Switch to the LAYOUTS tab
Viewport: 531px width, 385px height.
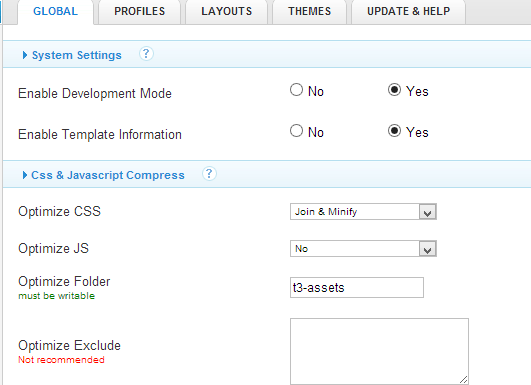click(x=227, y=12)
